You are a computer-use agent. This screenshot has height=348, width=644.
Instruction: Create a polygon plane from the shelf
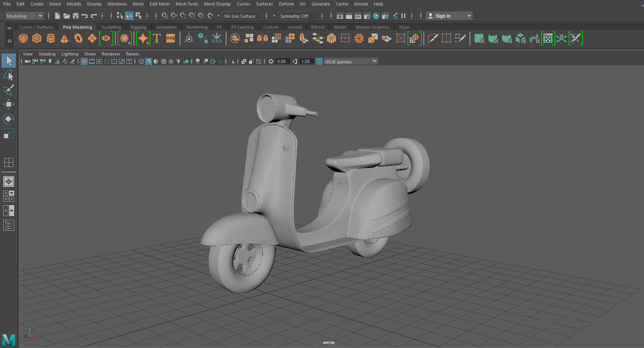coord(92,38)
